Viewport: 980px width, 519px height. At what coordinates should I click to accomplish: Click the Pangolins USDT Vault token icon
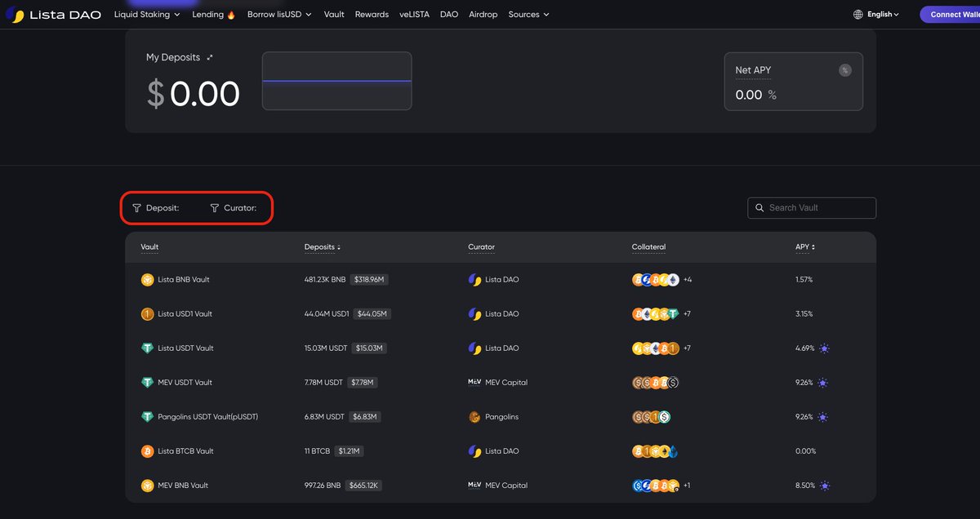coord(148,417)
